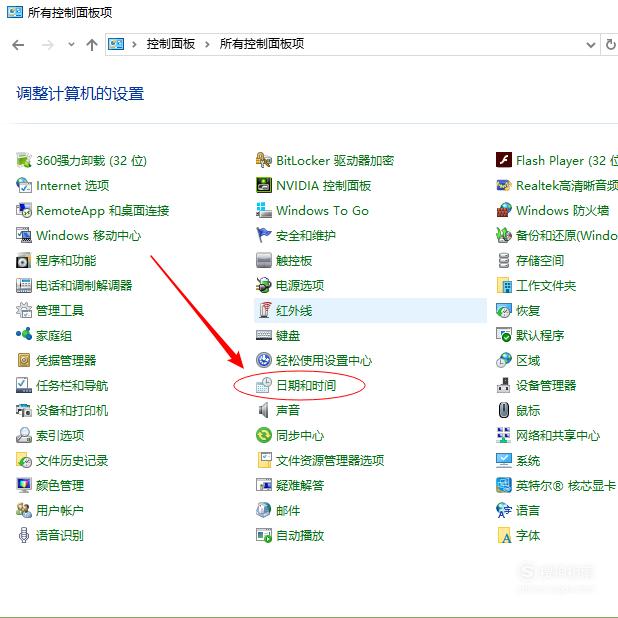Open the 工作文件夹 link
618x618 pixels.
(x=546, y=285)
